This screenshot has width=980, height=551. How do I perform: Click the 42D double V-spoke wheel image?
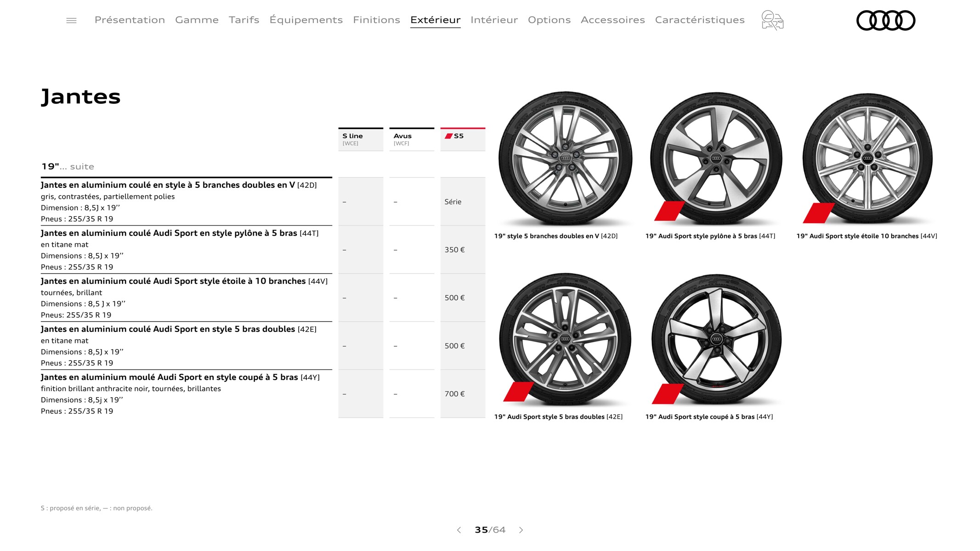pyautogui.click(x=565, y=158)
